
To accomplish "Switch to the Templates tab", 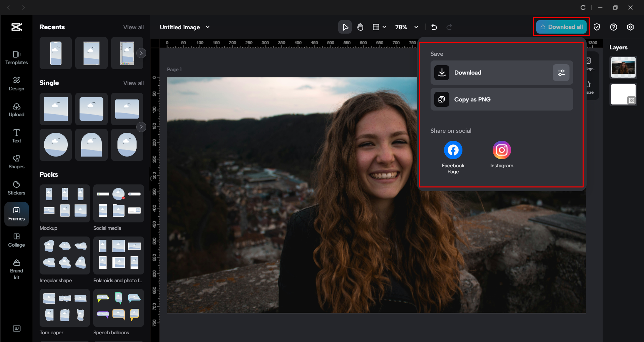I will click(x=16, y=58).
